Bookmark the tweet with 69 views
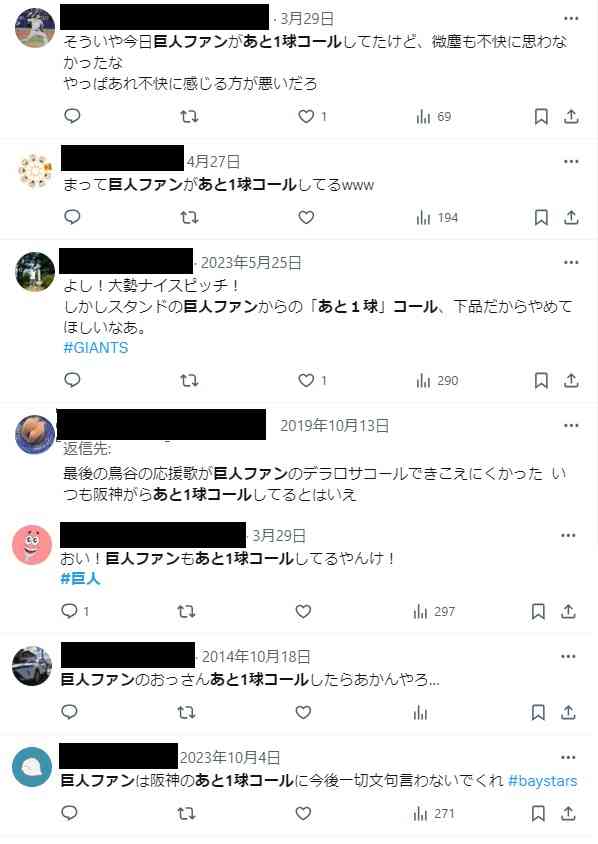This screenshot has height=844, width=598. click(x=541, y=116)
